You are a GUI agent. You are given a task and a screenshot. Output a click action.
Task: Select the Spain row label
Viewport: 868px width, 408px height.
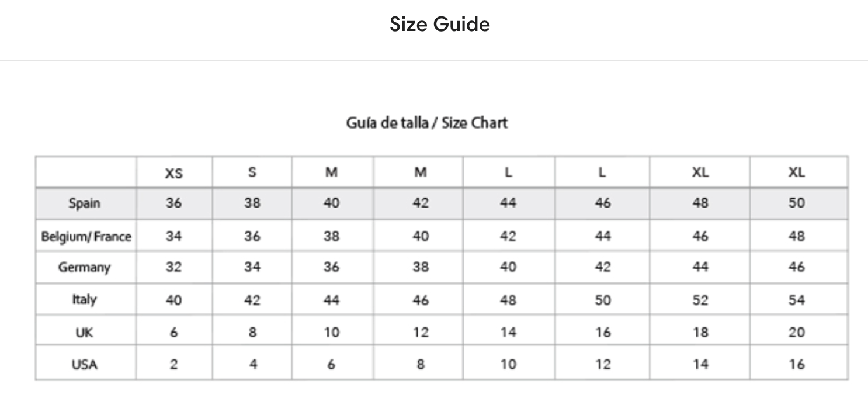point(85,203)
